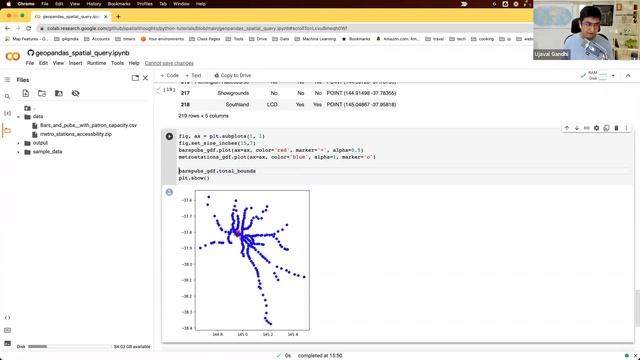Delete the selected cell trash icon
The width and height of the screenshot is (640, 360).
pyautogui.click(x=616, y=128)
